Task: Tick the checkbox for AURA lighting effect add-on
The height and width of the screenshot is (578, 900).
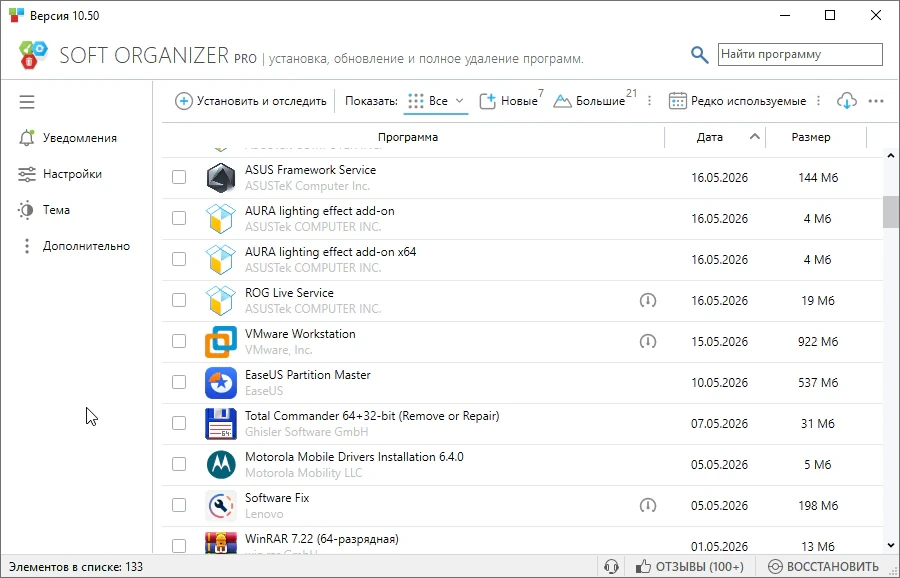Action: [179, 218]
